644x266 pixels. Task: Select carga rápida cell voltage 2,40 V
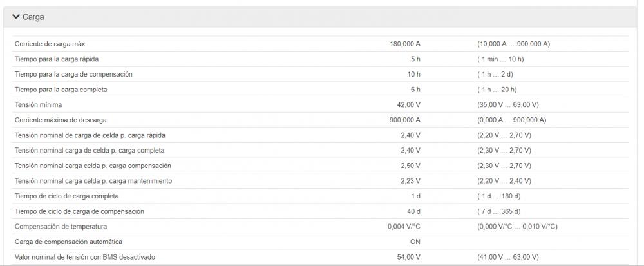tap(411, 135)
